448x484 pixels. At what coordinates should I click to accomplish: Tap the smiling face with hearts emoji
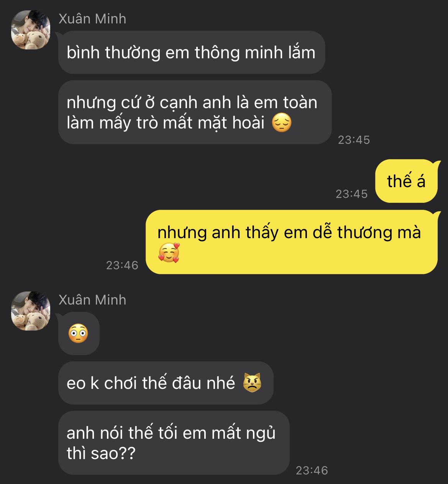(x=169, y=253)
